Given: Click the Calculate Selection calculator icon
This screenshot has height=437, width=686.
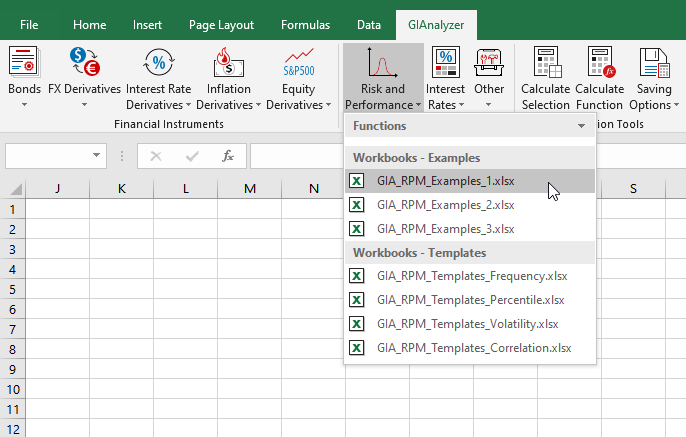Looking at the screenshot, I should click(x=547, y=62).
